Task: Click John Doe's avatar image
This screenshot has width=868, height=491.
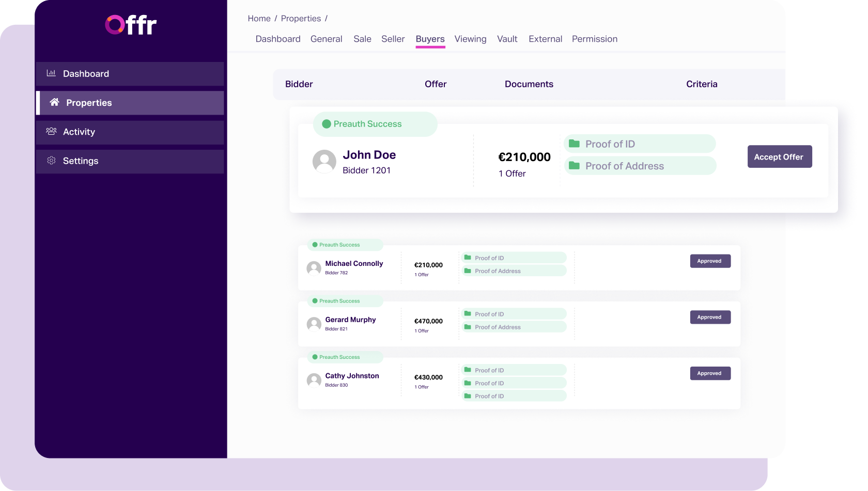Action: 324,161
